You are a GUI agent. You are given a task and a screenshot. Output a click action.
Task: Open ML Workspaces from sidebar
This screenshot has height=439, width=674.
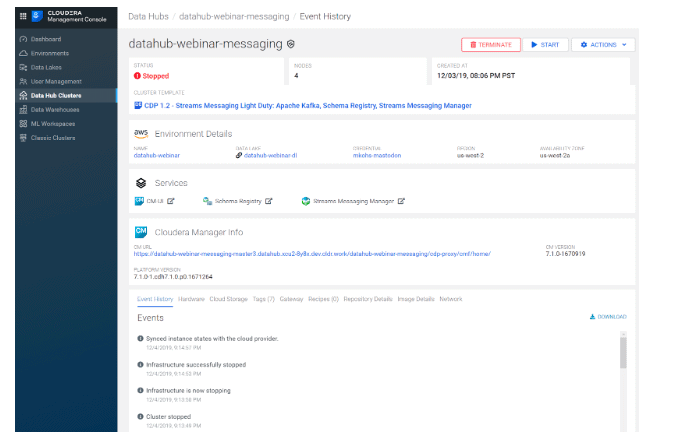point(23,124)
